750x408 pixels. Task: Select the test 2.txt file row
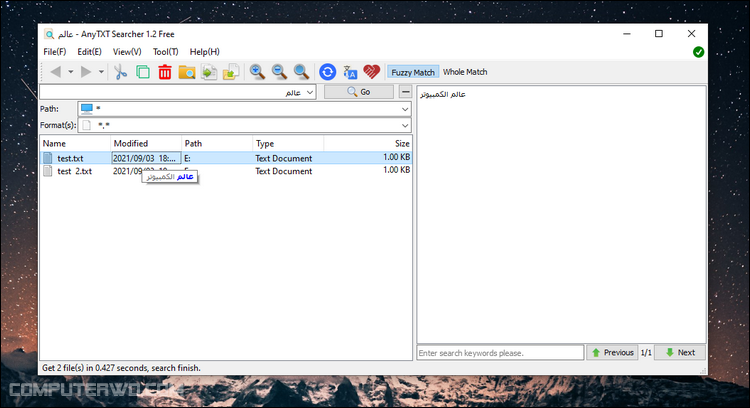[x=226, y=171]
